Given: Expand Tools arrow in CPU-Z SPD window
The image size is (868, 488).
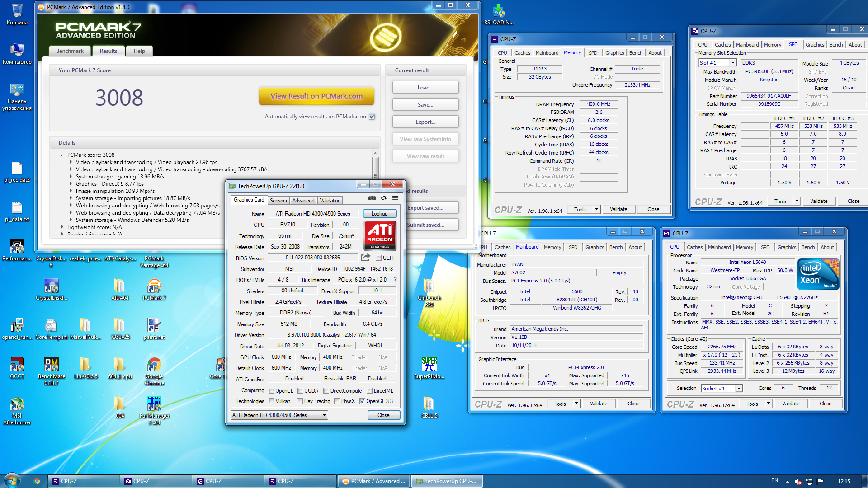Looking at the screenshot, I should coord(797,201).
